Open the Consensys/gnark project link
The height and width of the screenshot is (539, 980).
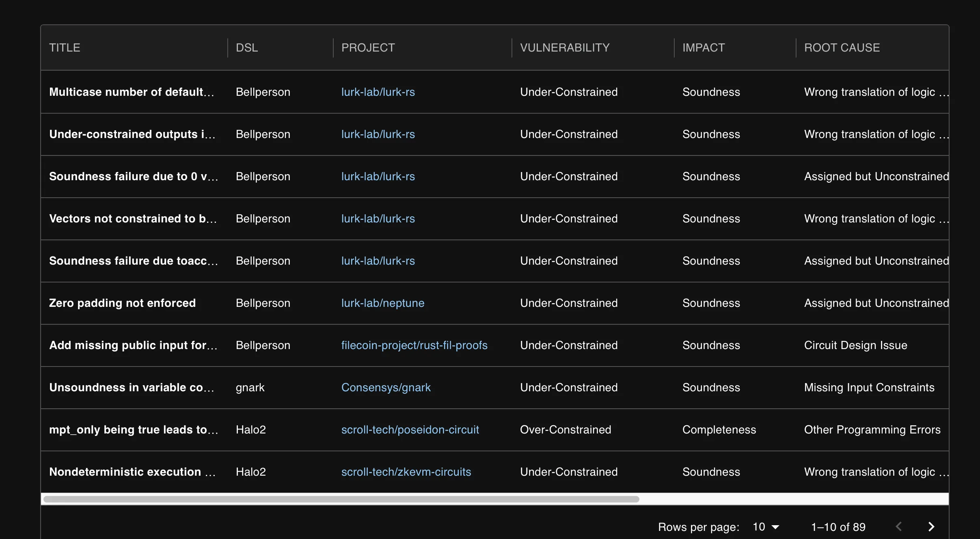[386, 387]
